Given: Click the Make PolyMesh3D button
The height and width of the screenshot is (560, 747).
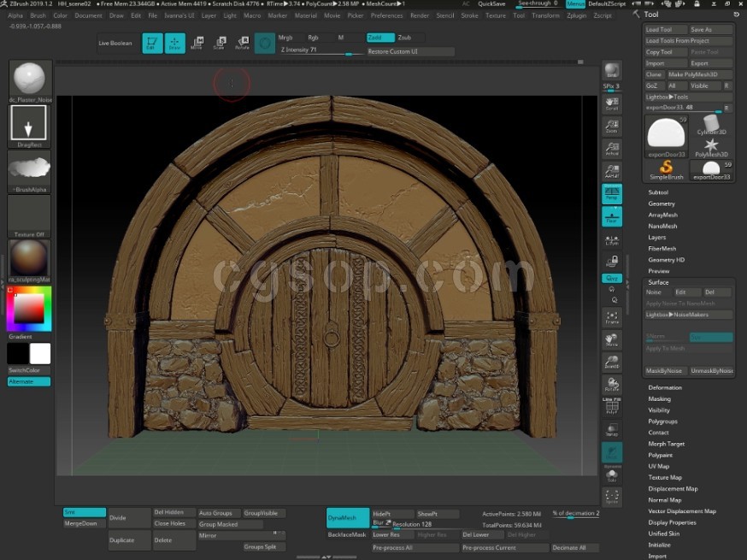Looking at the screenshot, I should (699, 74).
